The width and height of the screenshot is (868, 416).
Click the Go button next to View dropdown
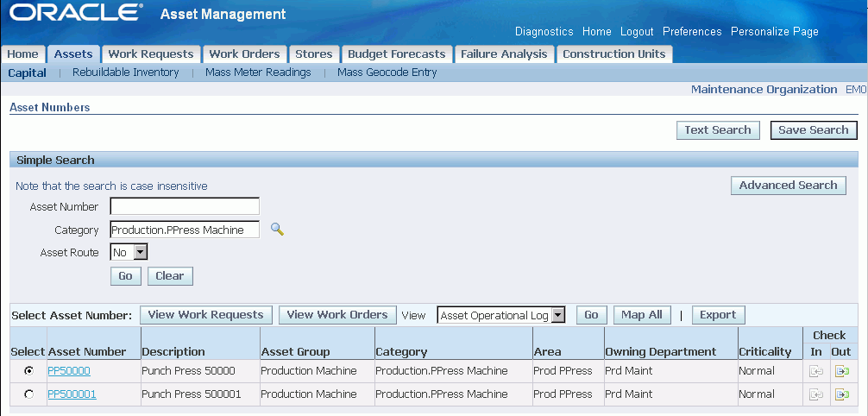click(x=591, y=315)
